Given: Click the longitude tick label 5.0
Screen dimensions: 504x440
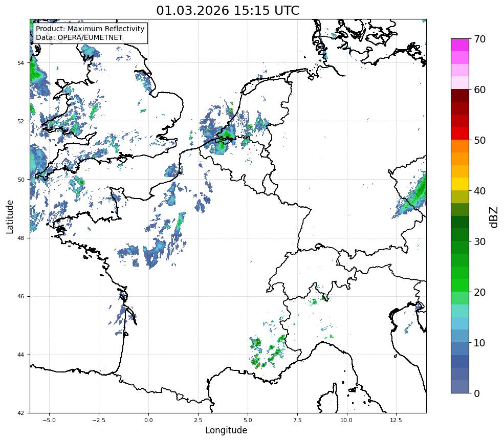Looking at the screenshot, I should (x=248, y=420).
